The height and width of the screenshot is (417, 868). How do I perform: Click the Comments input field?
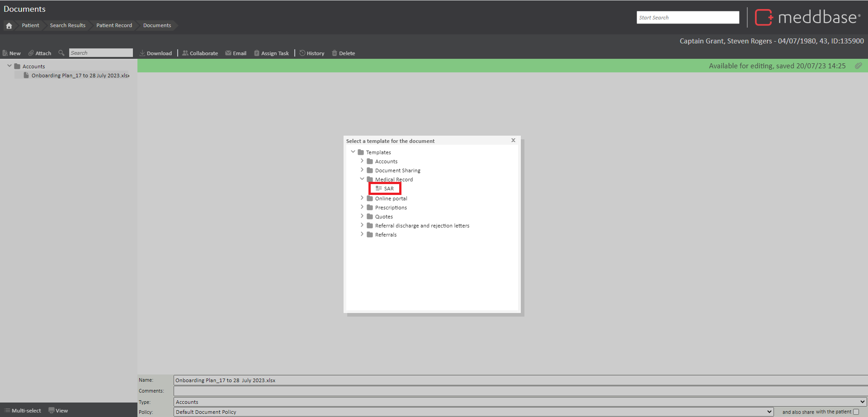point(520,391)
